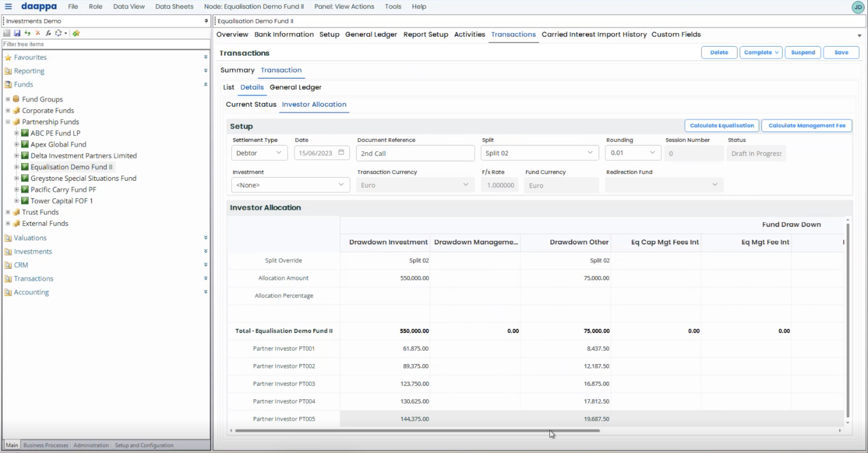Open the Carried Interest Import History tab
Image resolution: width=868 pixels, height=453 pixels.
coord(594,35)
